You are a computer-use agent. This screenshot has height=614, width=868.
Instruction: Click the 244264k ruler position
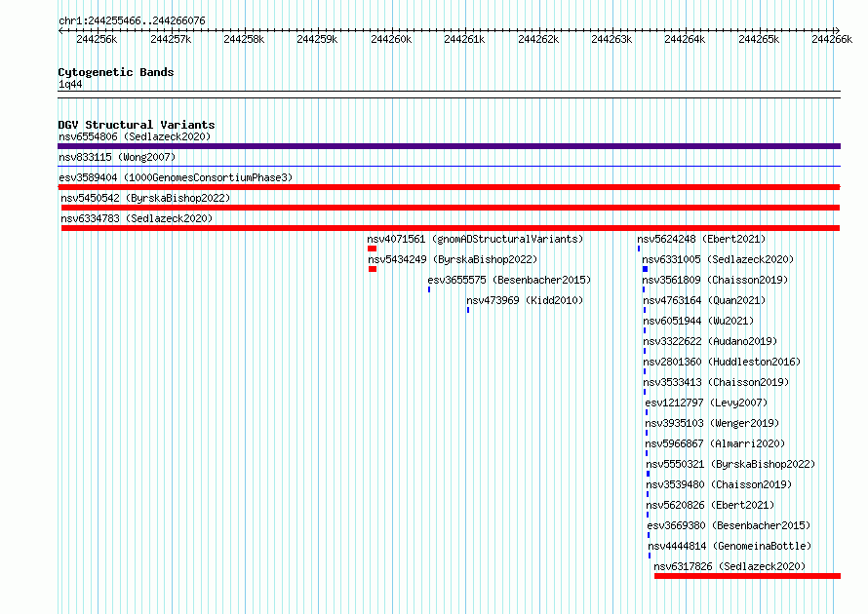coord(685,39)
